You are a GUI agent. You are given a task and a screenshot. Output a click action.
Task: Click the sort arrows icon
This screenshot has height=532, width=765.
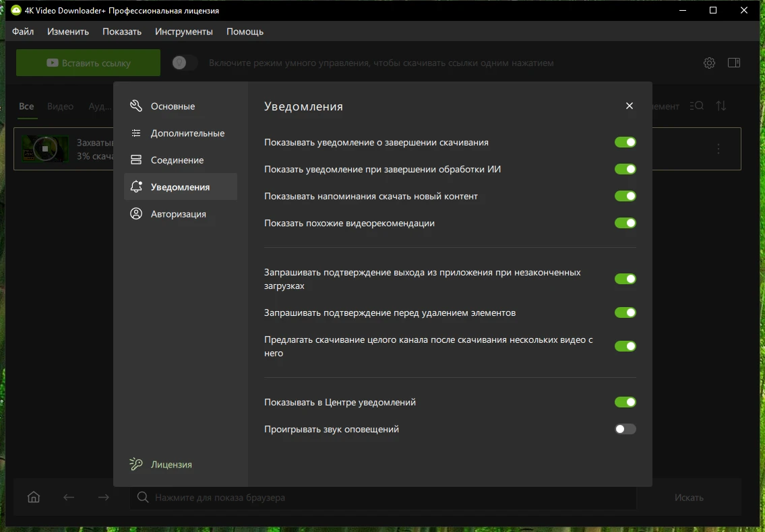[721, 106]
